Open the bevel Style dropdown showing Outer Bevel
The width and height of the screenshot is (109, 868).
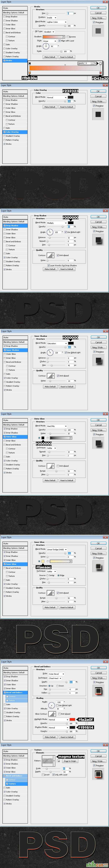tap(56, 674)
